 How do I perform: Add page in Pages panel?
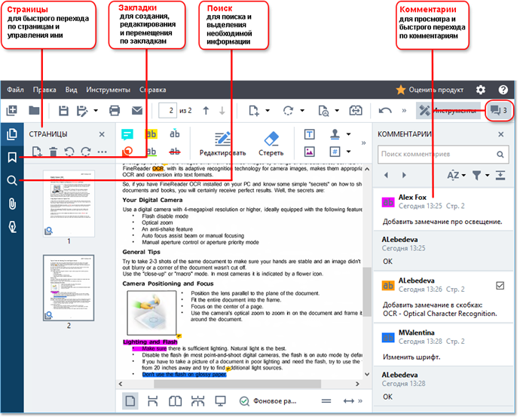[37, 152]
